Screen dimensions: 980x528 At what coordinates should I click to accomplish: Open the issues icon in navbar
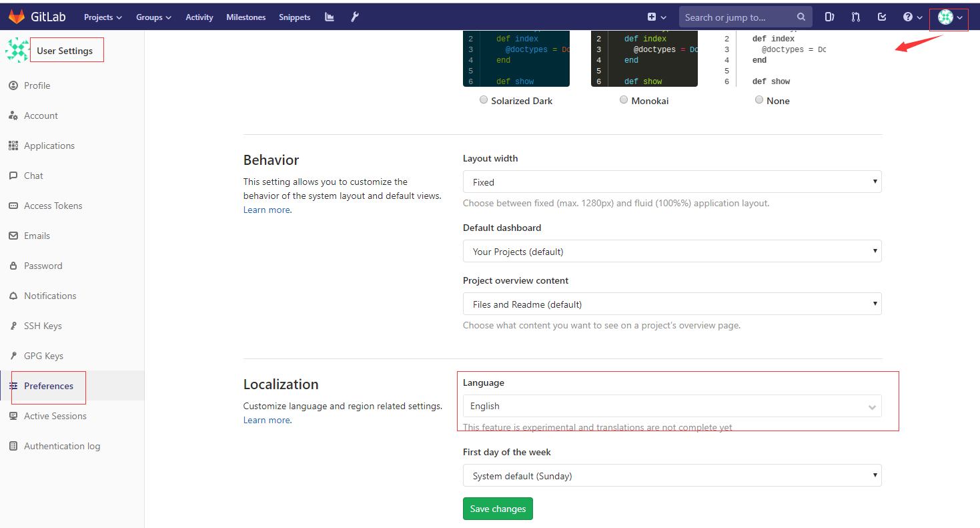tap(829, 17)
